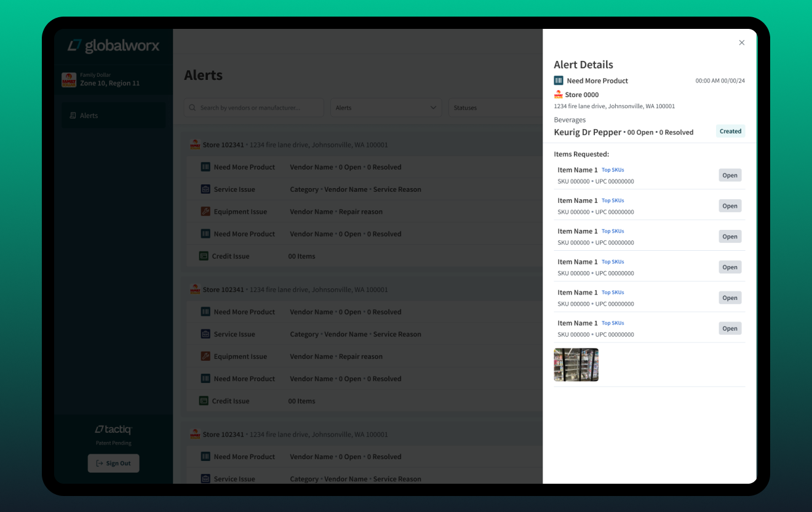Click the Alert Details heading
812x512 pixels.
pos(583,65)
